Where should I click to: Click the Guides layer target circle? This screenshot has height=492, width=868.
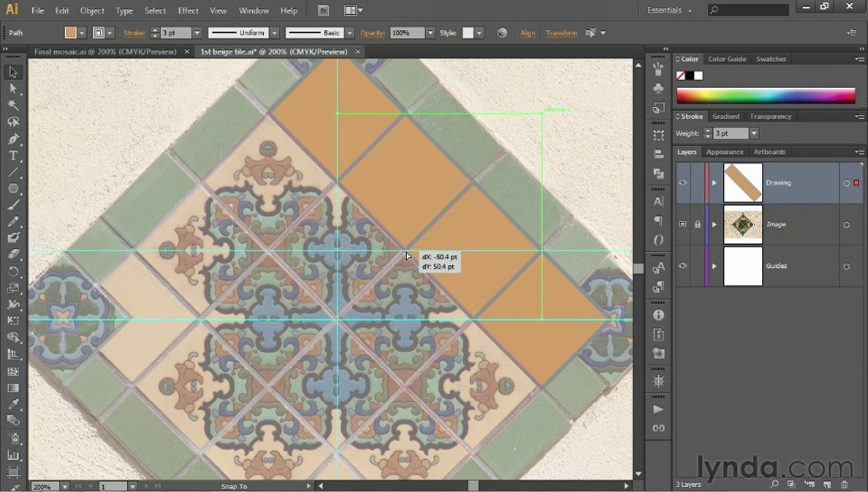tap(846, 266)
